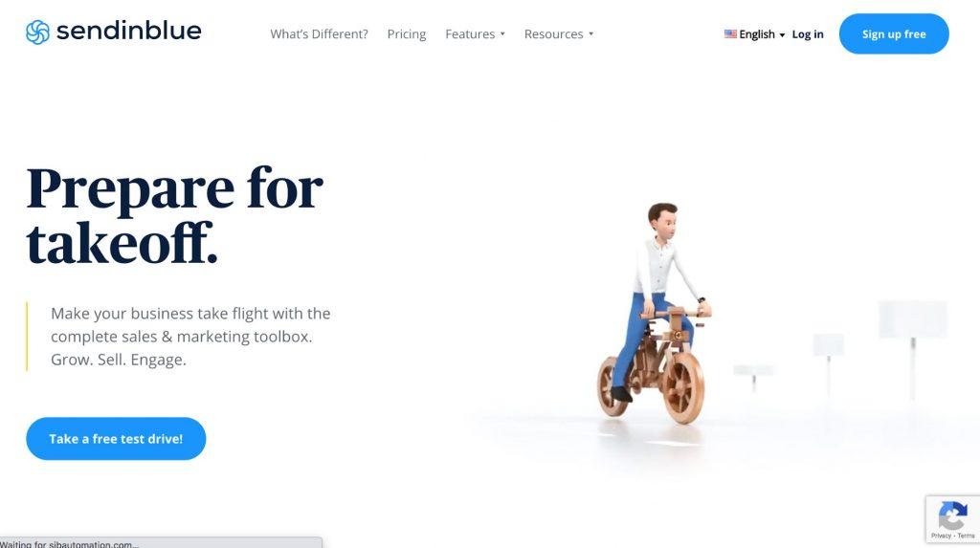Click the Sign up free button
980x548 pixels.
click(x=894, y=33)
